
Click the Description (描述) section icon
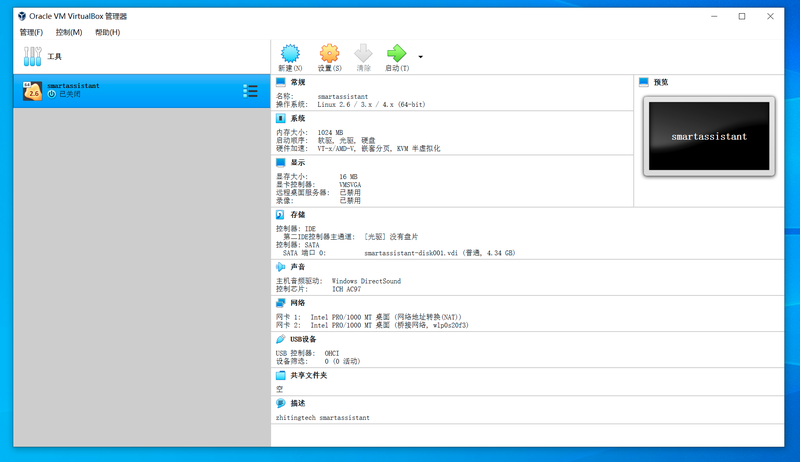tap(281, 403)
